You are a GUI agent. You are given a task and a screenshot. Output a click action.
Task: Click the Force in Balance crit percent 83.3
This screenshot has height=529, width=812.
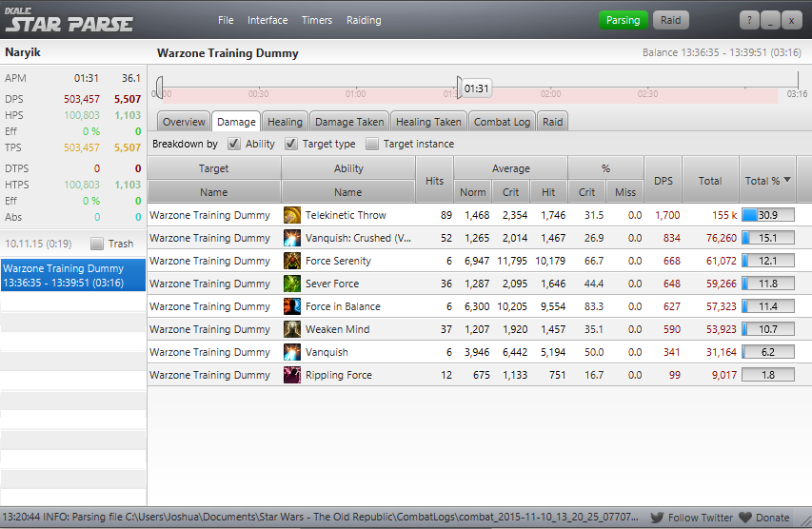click(x=593, y=306)
